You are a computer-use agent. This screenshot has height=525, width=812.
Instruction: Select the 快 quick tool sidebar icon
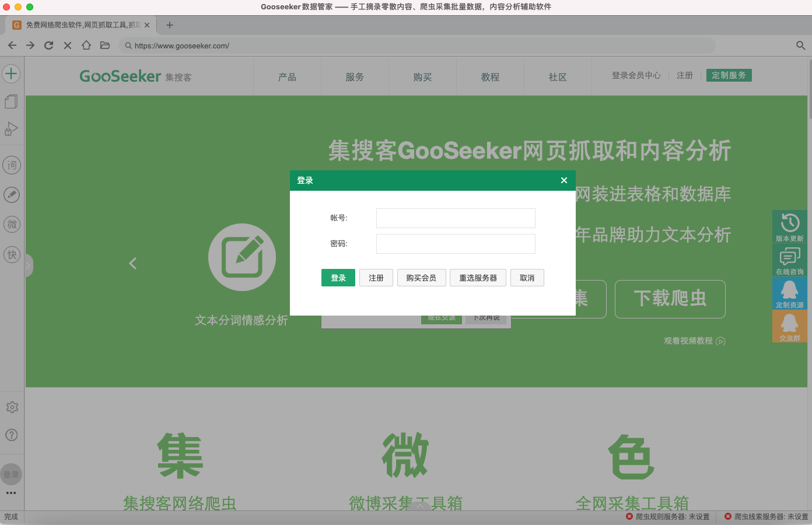tap(12, 254)
